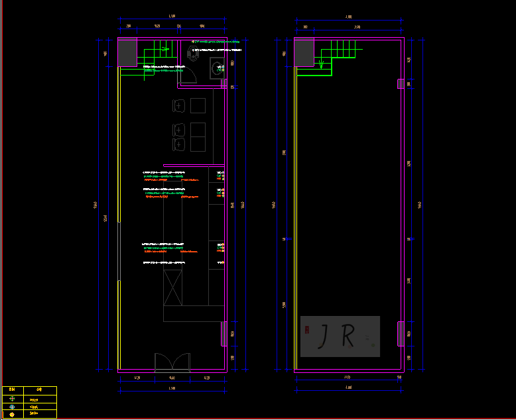Click the label text beside the cyan legend symbol
This screenshot has height=420, width=516.
tap(34, 407)
